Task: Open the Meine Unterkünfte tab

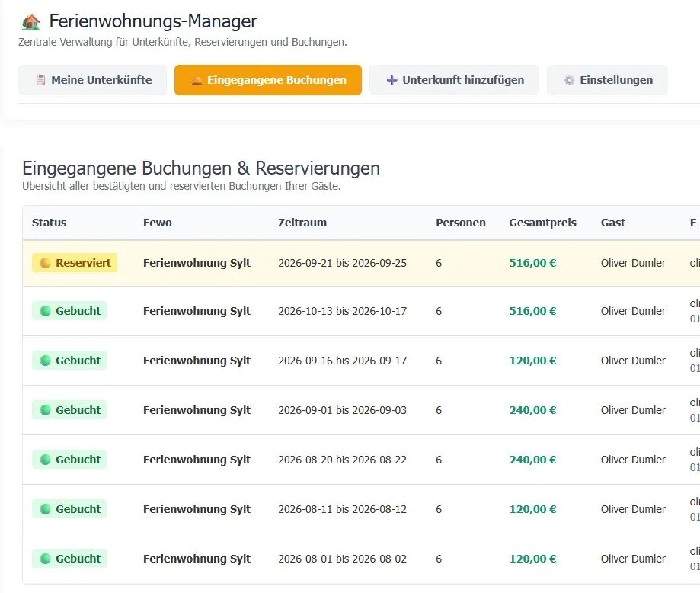Action: pyautogui.click(x=92, y=80)
